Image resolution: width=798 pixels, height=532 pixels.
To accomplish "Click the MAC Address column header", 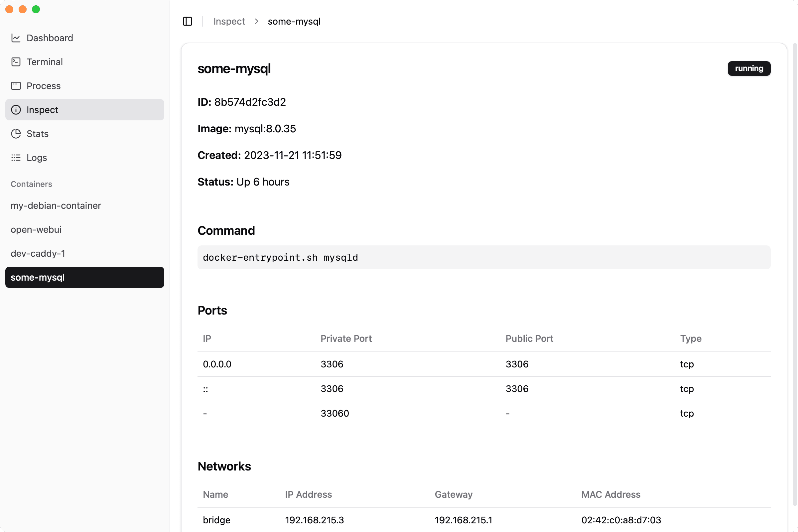I will coord(611,495).
